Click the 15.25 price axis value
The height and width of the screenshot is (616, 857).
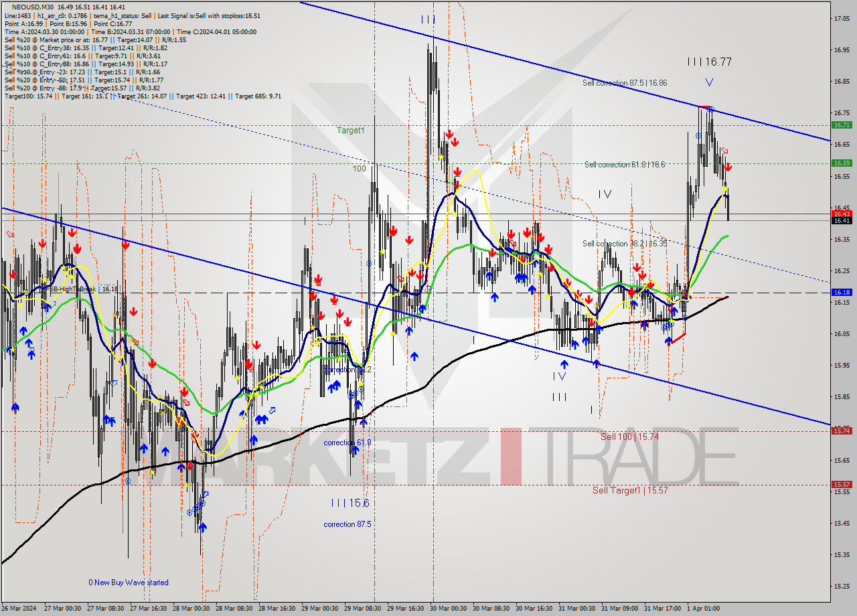[842, 586]
